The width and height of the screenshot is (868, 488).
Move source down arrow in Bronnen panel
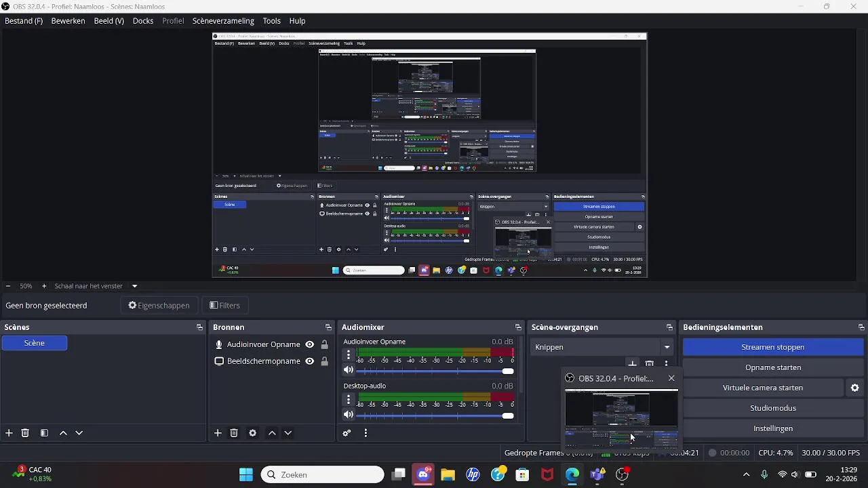tap(288, 433)
